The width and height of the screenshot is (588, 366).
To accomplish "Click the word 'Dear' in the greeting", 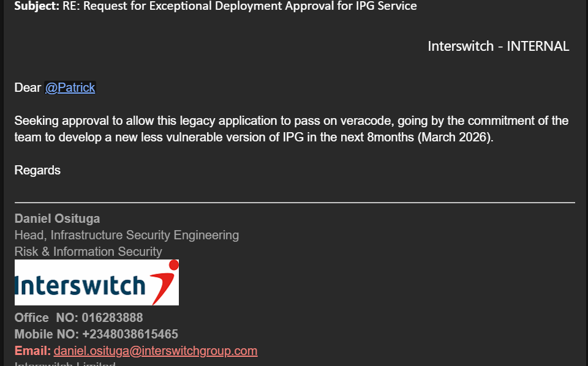I will [x=28, y=88].
